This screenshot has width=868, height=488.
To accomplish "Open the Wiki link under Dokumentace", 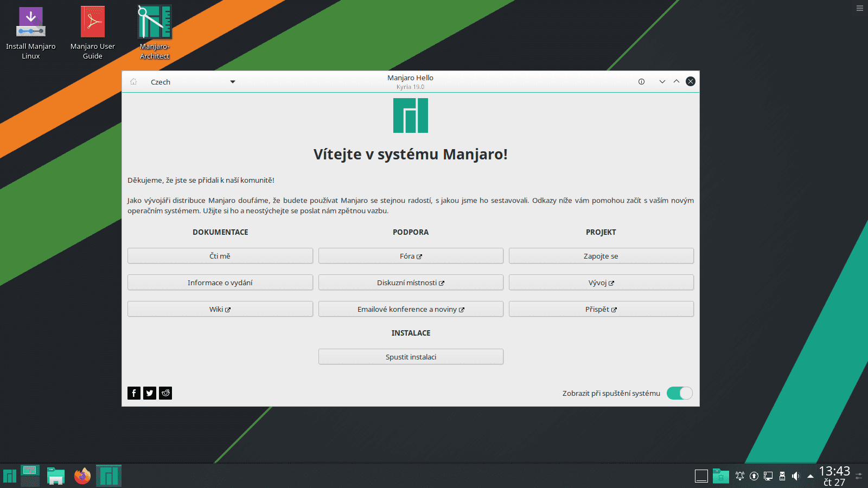I will click(220, 309).
